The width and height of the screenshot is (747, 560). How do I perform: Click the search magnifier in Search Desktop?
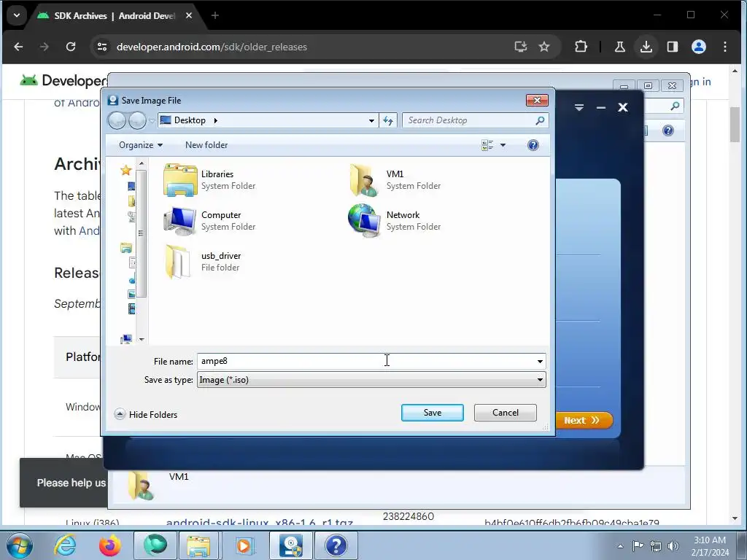click(540, 120)
